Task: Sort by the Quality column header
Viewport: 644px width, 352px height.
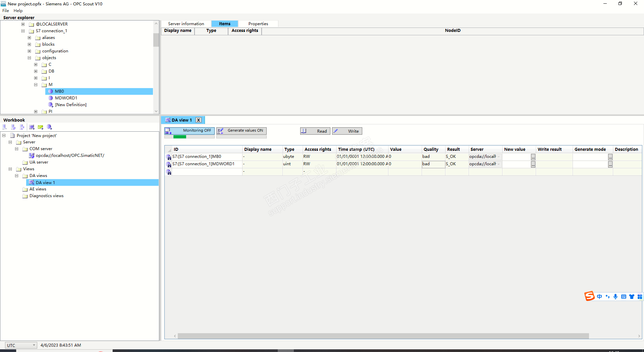Action: [x=433, y=149]
